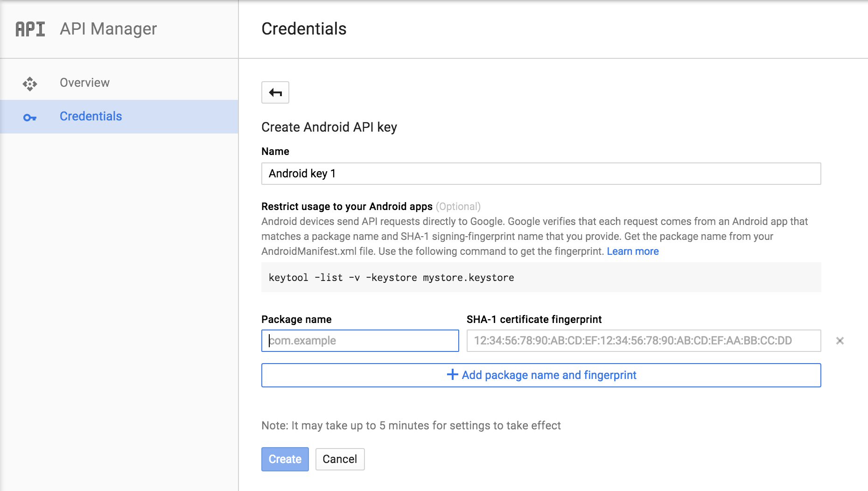Screen dimensions: 868x491
Task: Click the API Manager title
Action: (x=108, y=29)
